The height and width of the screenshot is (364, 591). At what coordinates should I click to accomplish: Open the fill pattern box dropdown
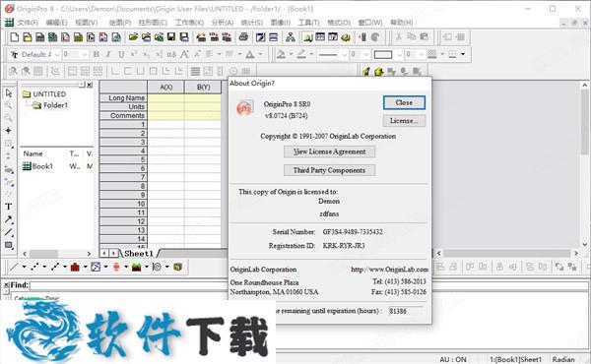click(400, 54)
